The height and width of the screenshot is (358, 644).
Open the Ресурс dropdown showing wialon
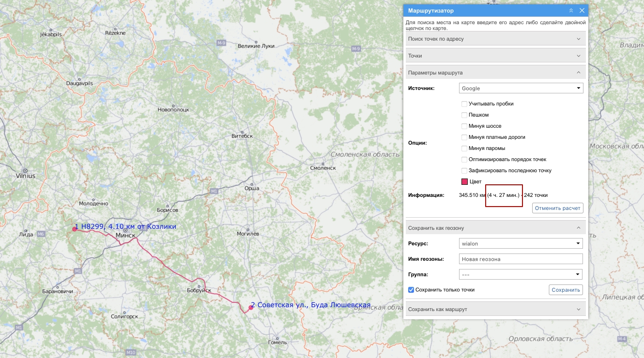[x=521, y=243]
